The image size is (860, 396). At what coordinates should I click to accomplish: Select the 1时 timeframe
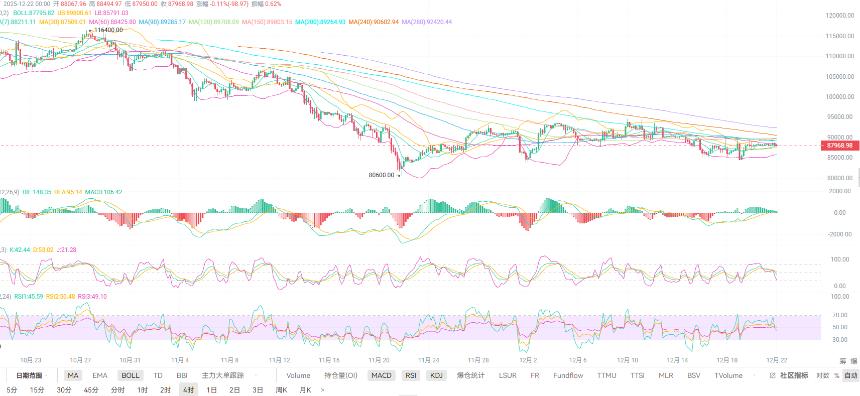point(142,390)
